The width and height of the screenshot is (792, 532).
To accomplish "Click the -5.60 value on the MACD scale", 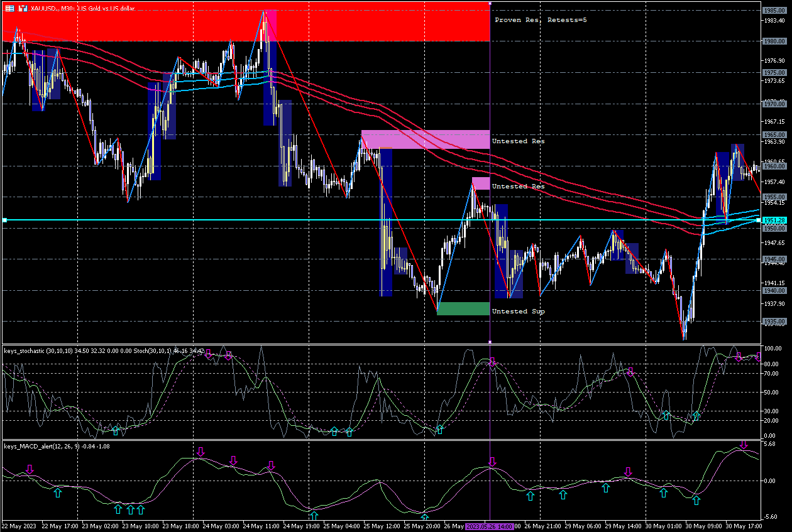I will [x=772, y=517].
